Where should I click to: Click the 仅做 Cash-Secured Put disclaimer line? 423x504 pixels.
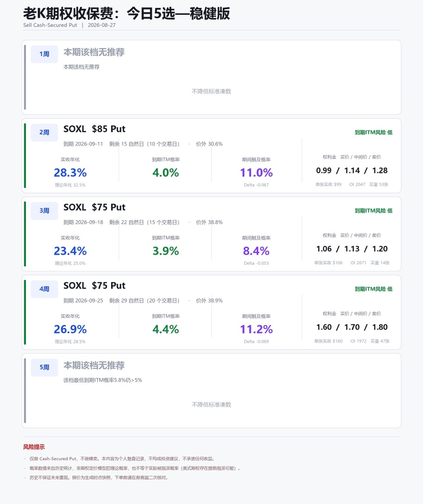pyautogui.click(x=122, y=459)
